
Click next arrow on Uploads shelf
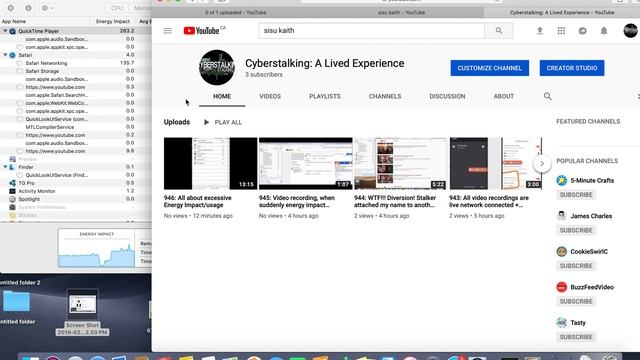tap(542, 164)
